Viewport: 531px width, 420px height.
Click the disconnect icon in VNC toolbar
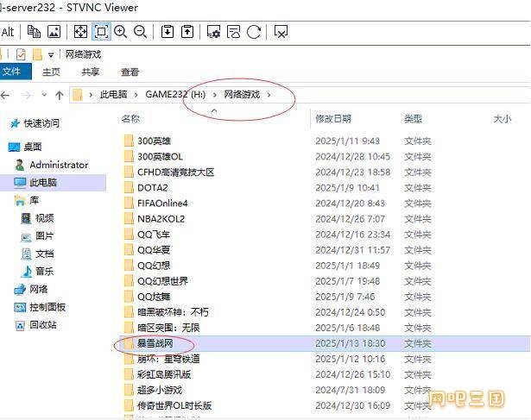point(281,32)
